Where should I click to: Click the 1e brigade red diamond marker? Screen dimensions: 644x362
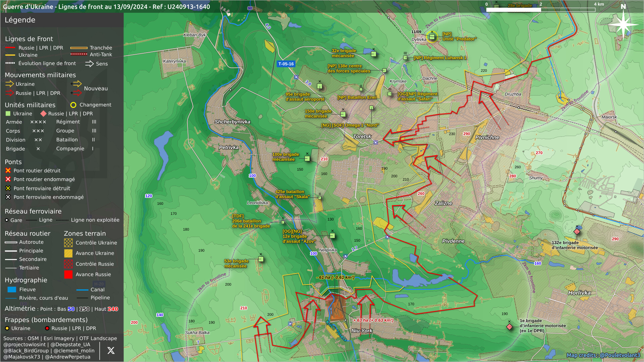[x=509, y=326]
